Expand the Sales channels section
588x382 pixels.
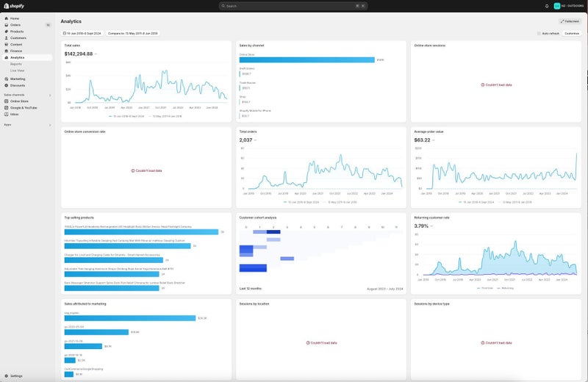click(49, 95)
